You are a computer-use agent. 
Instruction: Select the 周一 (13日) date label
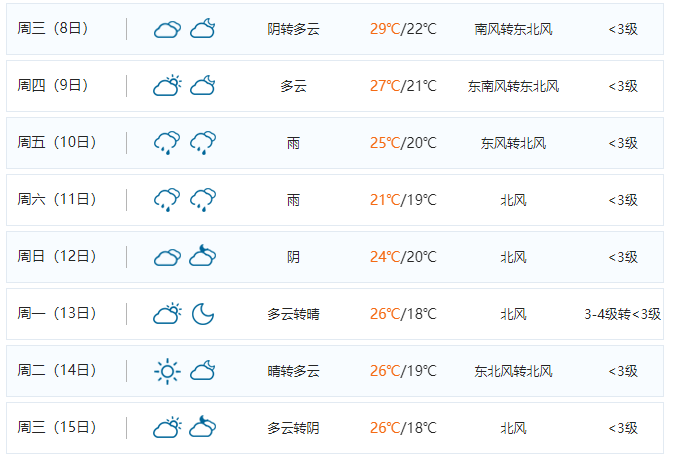point(57,313)
